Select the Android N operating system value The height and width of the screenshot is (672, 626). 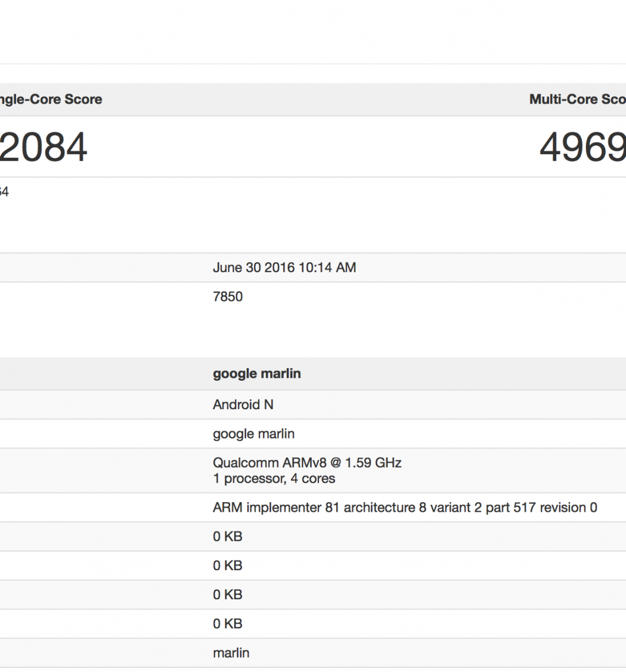click(x=243, y=405)
